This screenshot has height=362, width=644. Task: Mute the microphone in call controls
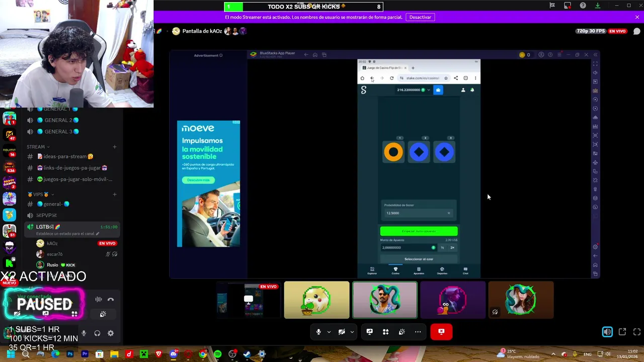point(318,332)
